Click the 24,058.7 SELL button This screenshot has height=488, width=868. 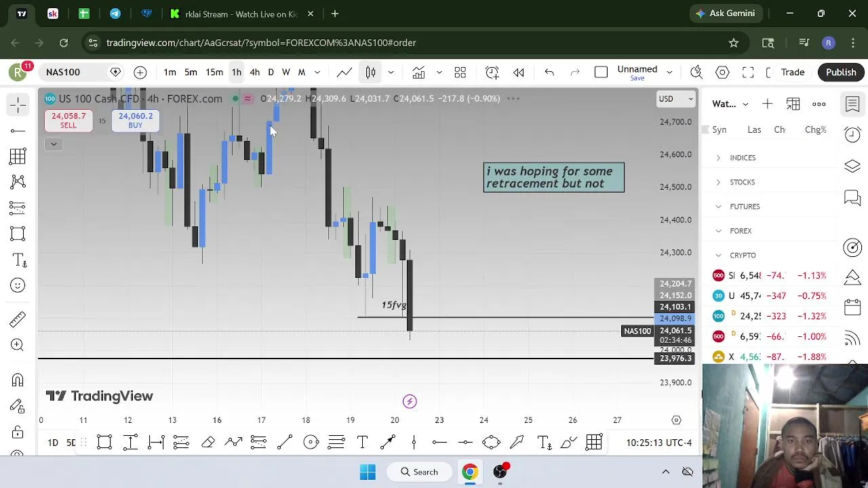[x=68, y=120]
